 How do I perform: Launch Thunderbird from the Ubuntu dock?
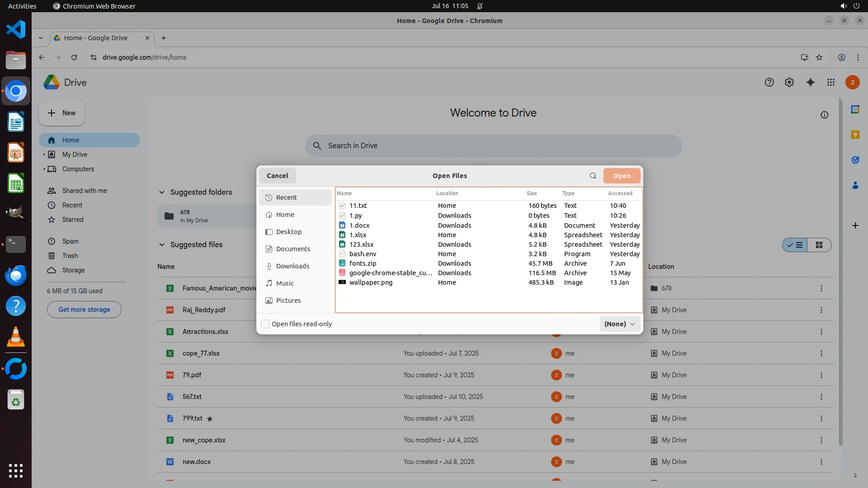point(16,275)
